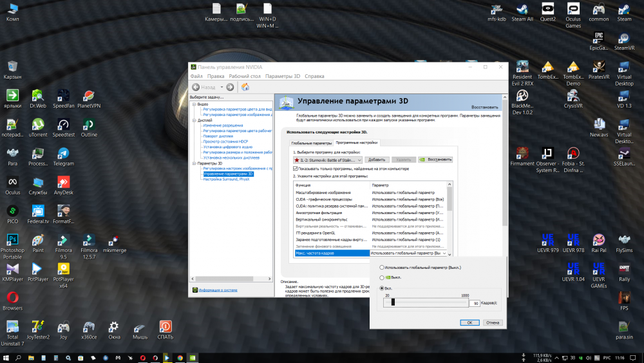Image resolution: width=644 pixels, height=363 pixels.
Task: Toggle 'Показывать только программы' checkbox
Action: pyautogui.click(x=296, y=168)
